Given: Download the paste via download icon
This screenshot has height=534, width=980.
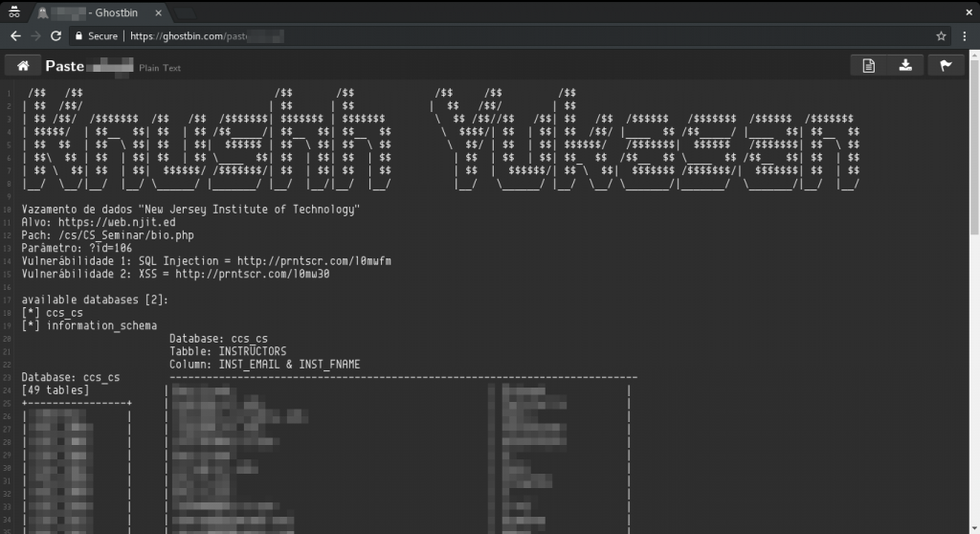Looking at the screenshot, I should (x=905, y=66).
